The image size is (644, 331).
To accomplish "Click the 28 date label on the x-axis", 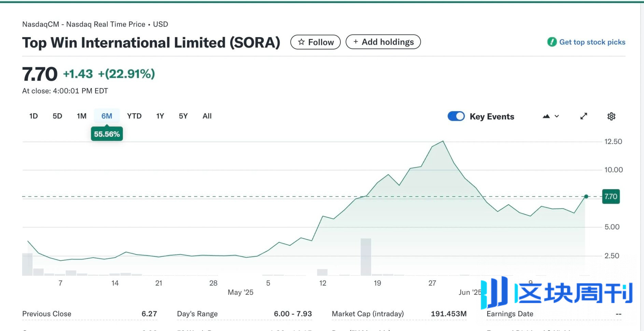I will tap(213, 283).
